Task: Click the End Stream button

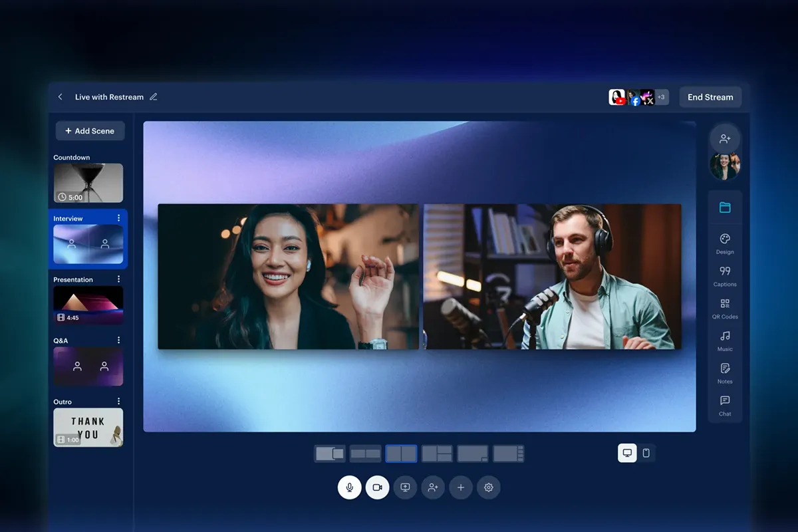Action: point(710,97)
